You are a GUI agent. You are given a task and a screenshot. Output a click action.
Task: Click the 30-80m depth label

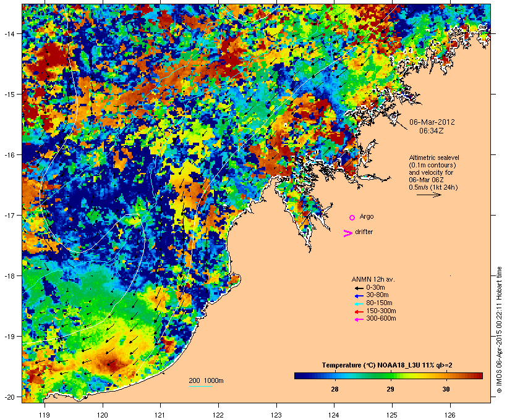[x=377, y=295]
